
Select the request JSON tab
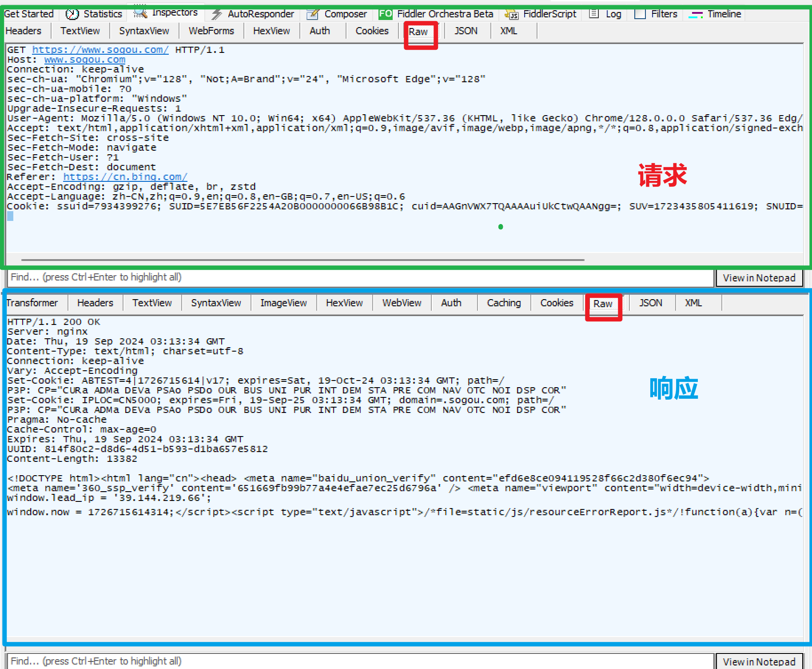pos(466,31)
